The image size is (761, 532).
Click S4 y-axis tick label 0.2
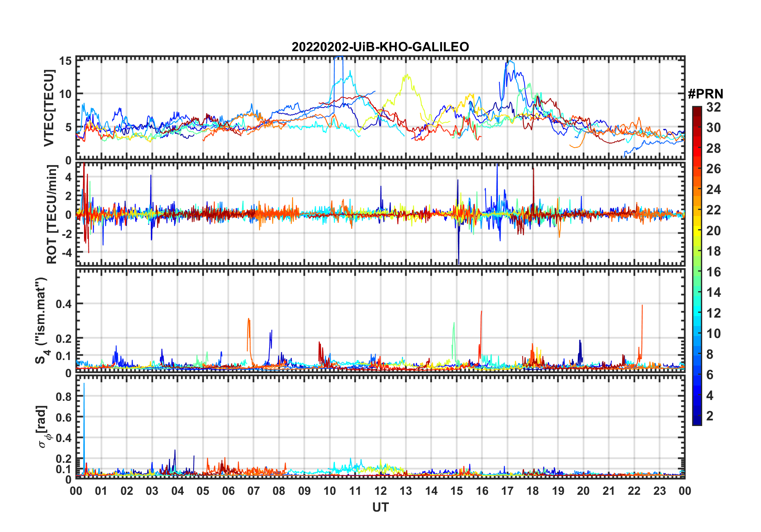click(x=64, y=338)
